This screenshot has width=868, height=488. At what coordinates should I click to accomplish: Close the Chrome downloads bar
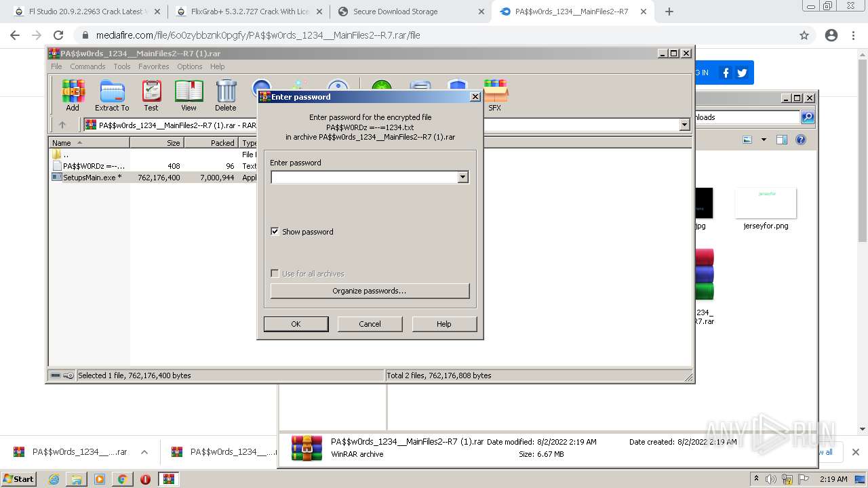855,452
